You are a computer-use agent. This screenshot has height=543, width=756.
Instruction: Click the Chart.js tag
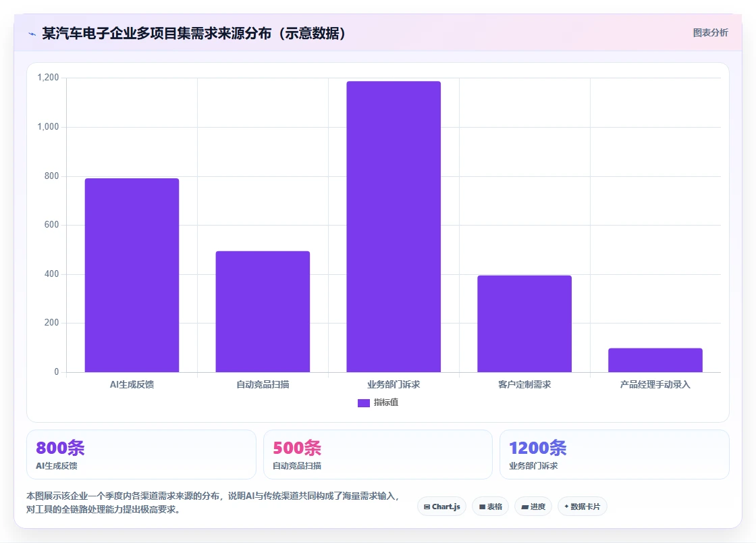pyautogui.click(x=441, y=507)
